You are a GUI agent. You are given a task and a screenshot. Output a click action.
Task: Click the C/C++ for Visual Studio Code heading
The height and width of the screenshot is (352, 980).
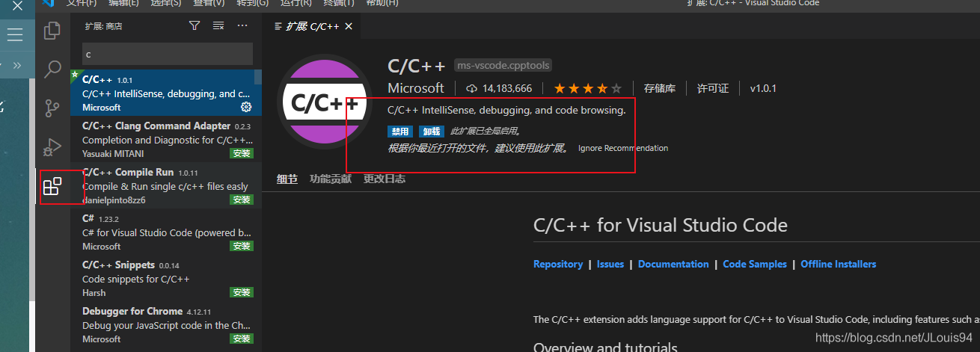pos(661,225)
